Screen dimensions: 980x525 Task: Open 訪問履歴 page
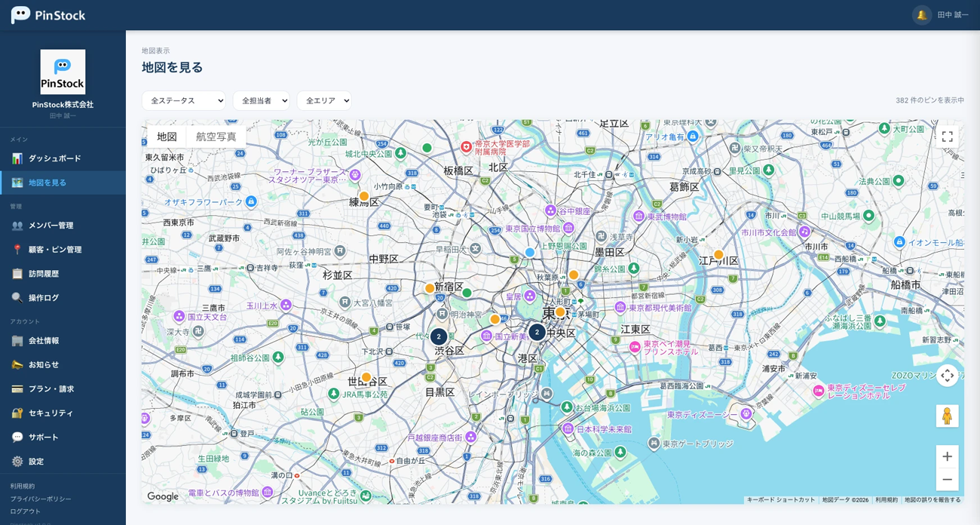(63, 274)
